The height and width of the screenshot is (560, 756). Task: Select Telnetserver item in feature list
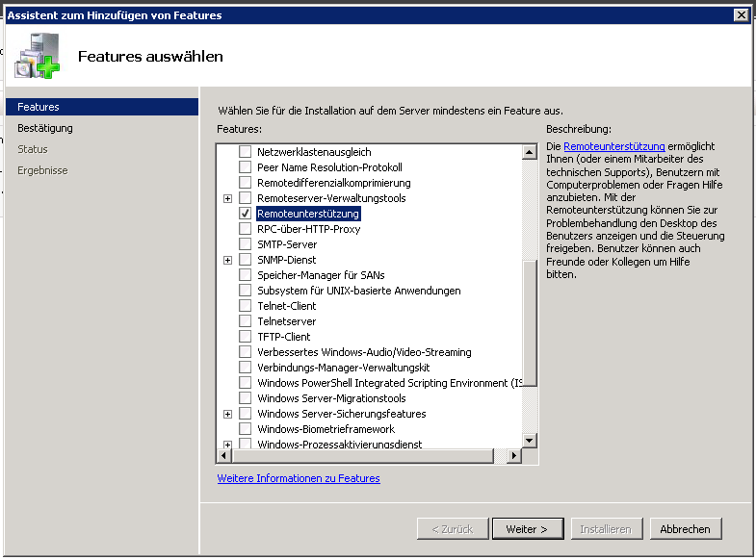point(286,321)
